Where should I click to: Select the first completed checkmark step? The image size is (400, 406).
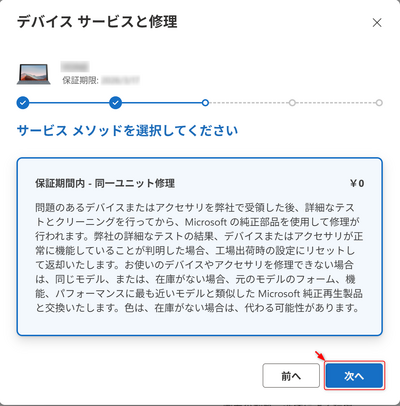tap(23, 103)
